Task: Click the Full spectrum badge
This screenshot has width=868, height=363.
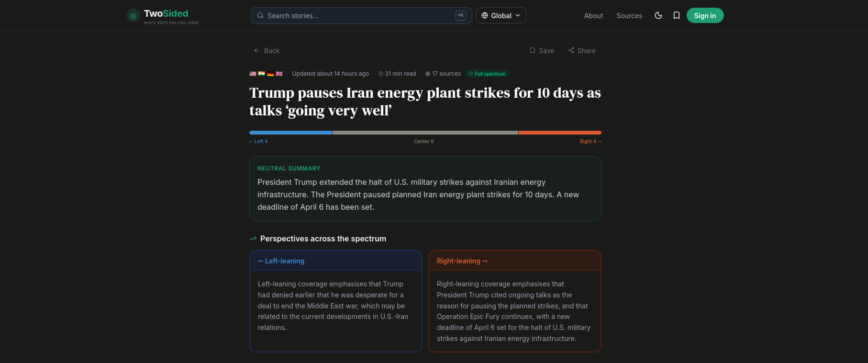Action: (x=487, y=74)
